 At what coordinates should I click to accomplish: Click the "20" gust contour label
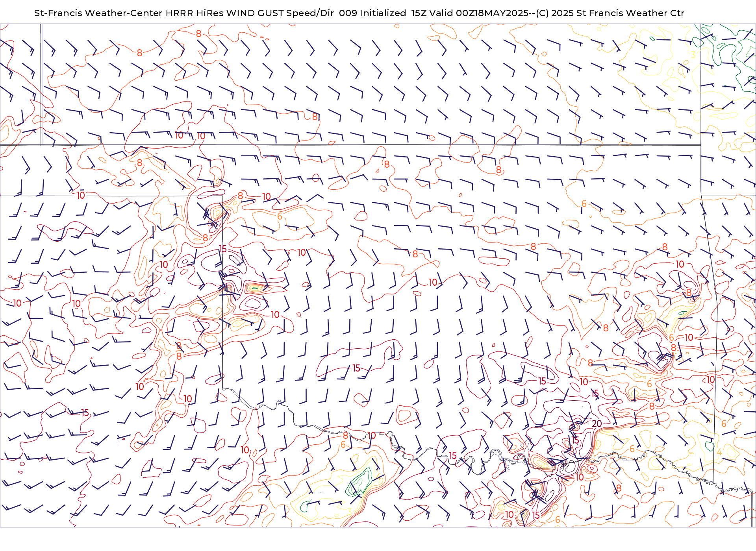tap(597, 423)
